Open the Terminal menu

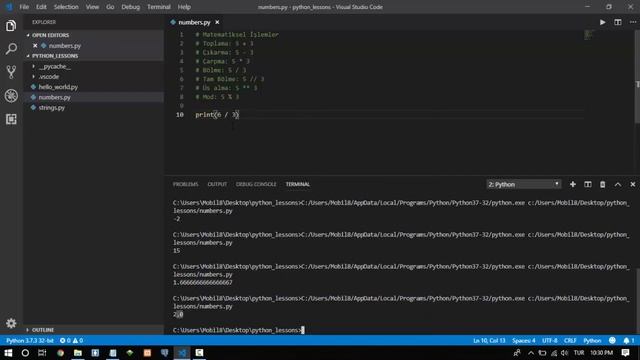tap(159, 7)
